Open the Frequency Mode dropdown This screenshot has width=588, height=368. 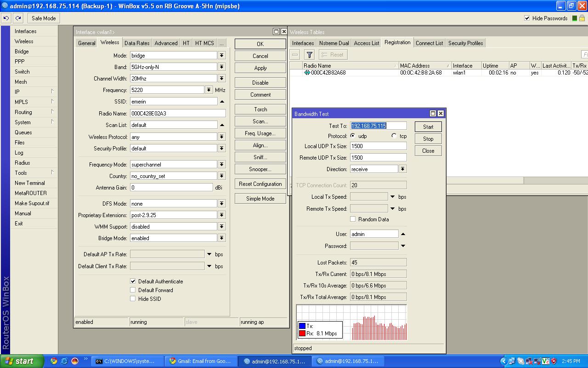(222, 165)
